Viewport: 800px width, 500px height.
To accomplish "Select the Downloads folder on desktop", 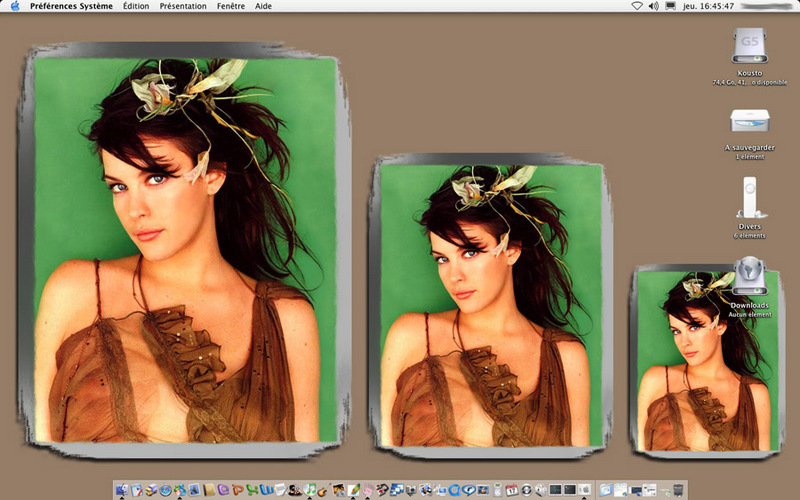I will tap(750, 277).
